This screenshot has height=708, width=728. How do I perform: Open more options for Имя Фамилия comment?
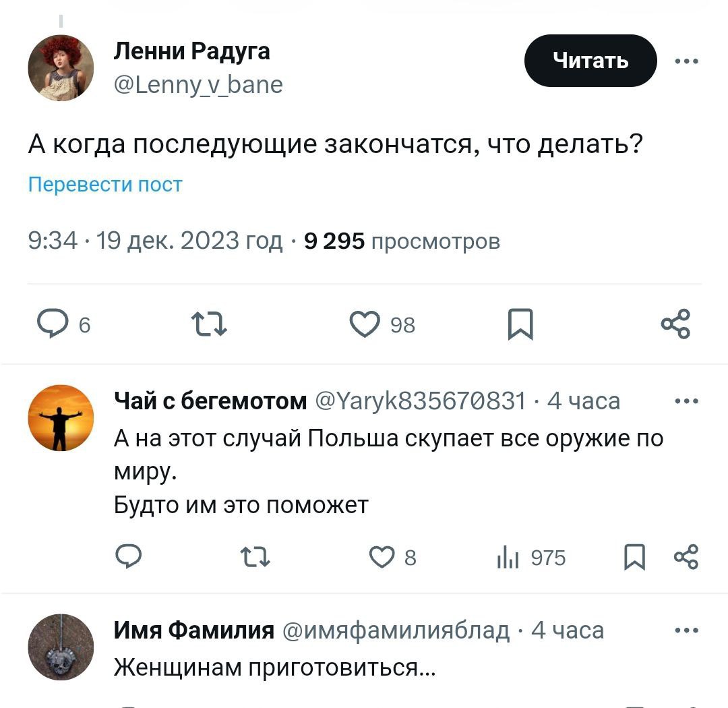pos(686,630)
